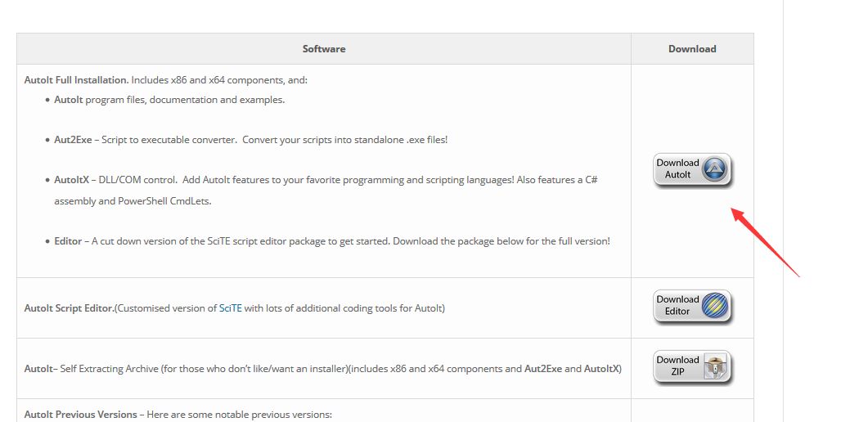868x422 pixels.
Task: Click the Software column header
Action: point(324,49)
